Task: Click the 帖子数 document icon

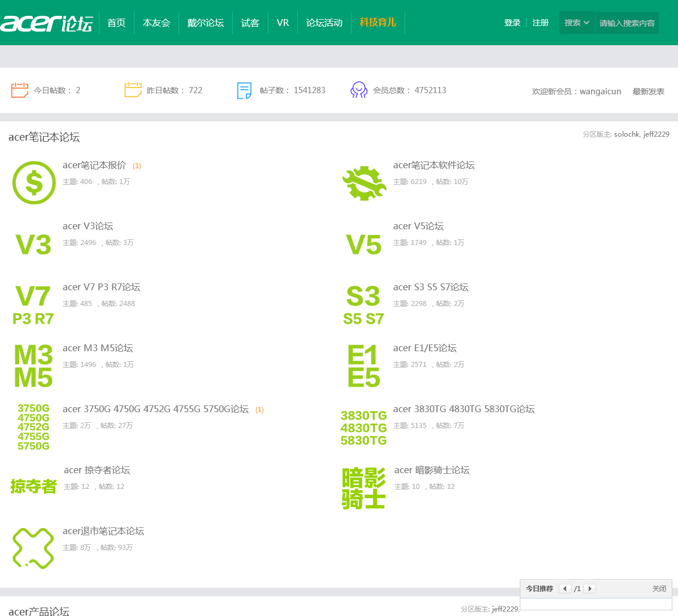Action: pos(245,90)
